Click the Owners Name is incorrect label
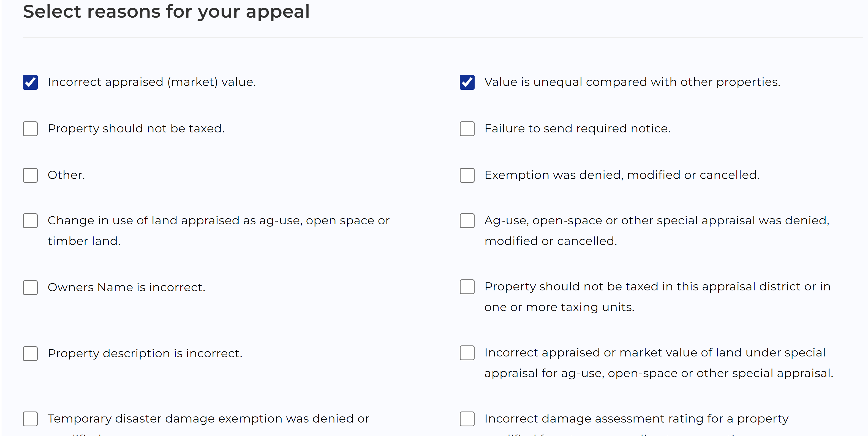This screenshot has width=868, height=436. coord(126,287)
